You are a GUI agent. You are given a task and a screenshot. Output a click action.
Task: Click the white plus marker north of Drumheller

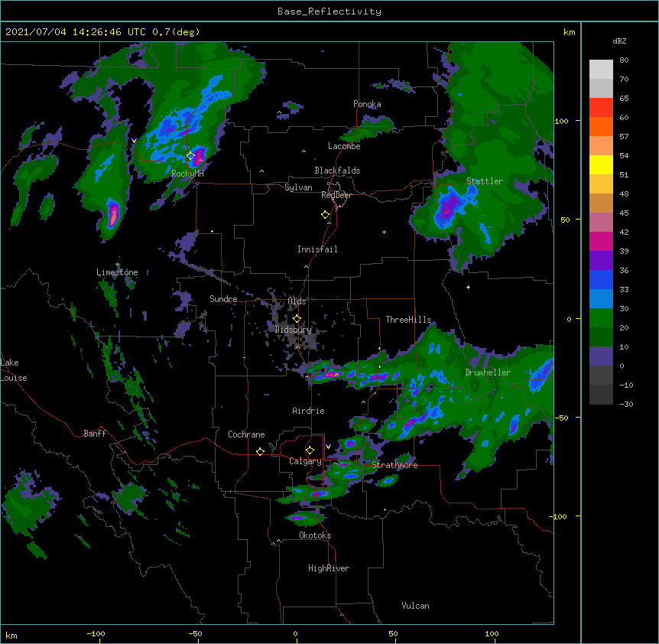click(468, 287)
